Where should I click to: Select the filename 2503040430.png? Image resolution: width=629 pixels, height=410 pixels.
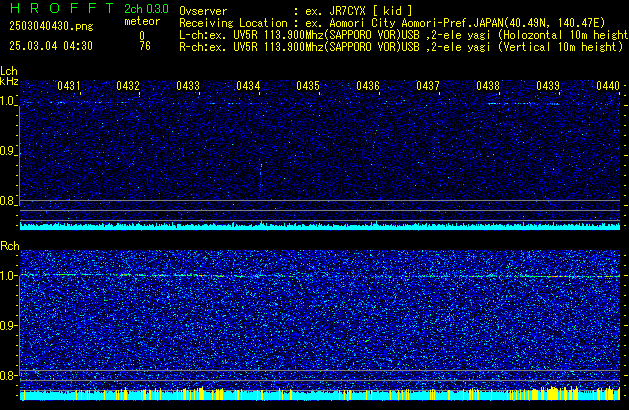tap(51, 26)
